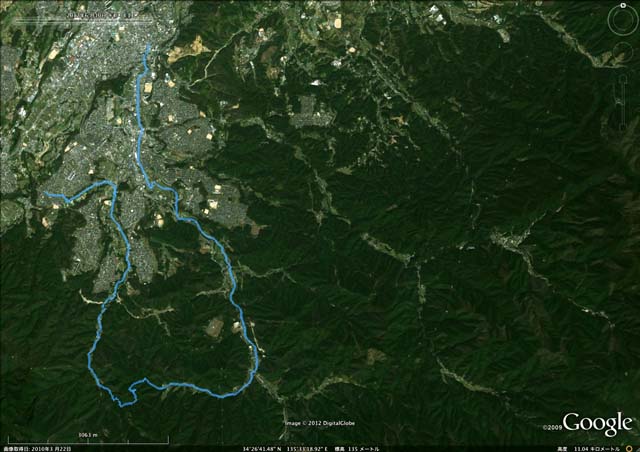Click the zoom slider handle
This screenshot has width=640, height=452.
[x=622, y=102]
